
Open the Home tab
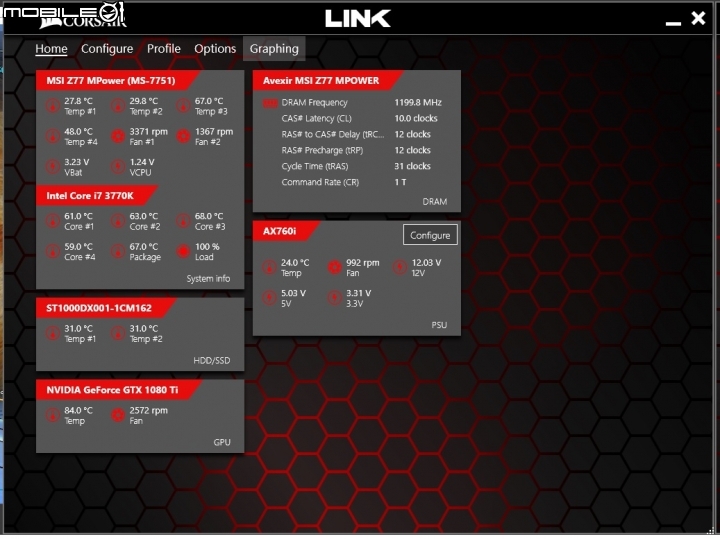point(51,49)
